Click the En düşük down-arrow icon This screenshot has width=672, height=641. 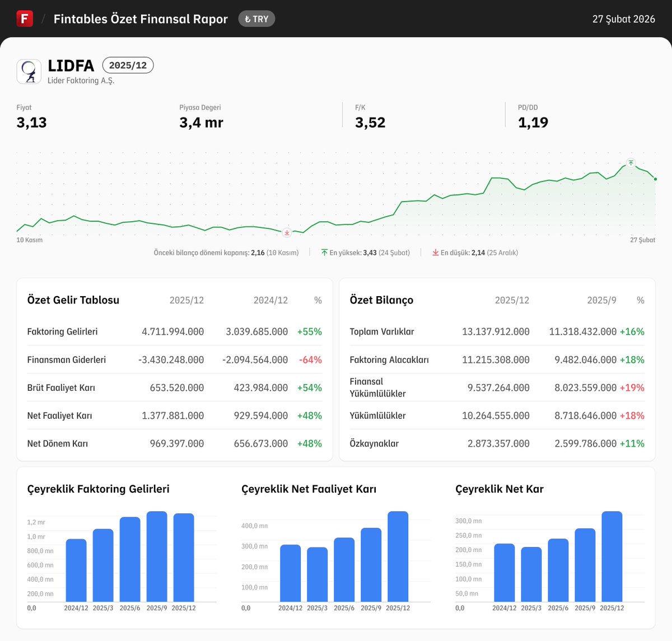click(x=435, y=252)
